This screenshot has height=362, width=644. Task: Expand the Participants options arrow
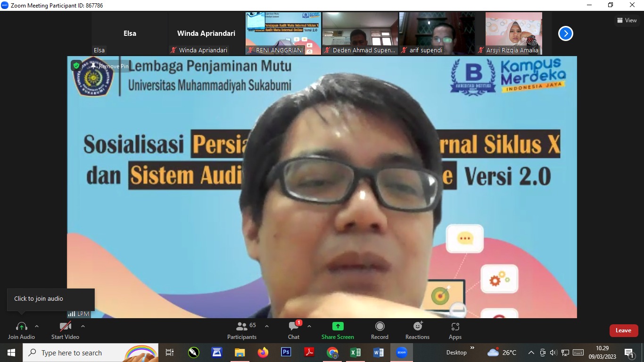[267, 326]
